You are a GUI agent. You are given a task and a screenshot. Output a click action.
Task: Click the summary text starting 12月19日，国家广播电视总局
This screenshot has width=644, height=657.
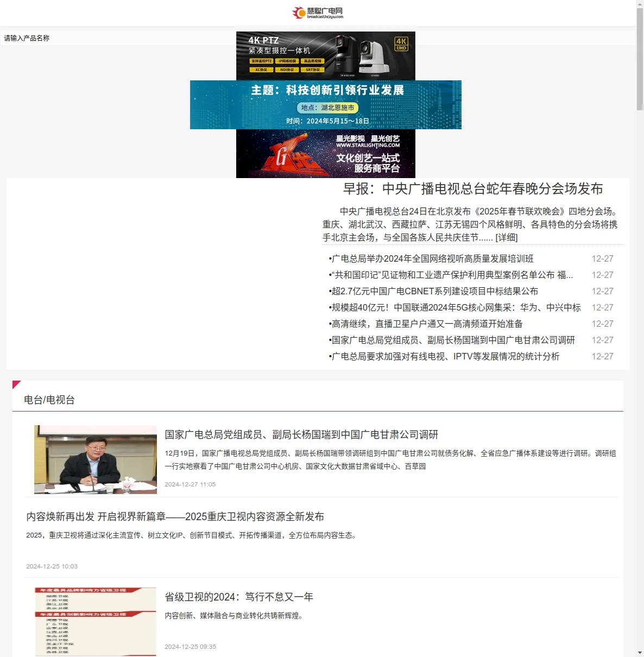click(x=390, y=459)
